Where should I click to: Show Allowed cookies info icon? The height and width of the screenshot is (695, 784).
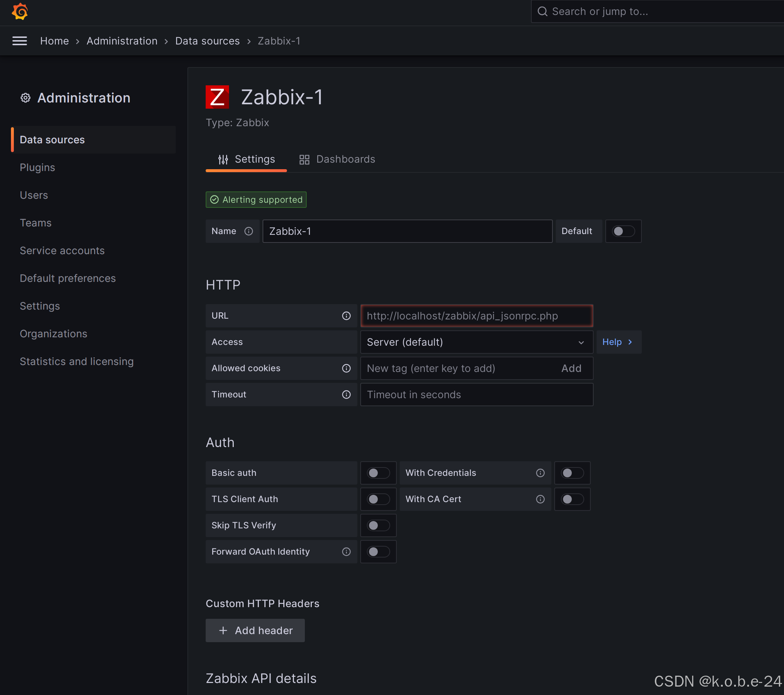(346, 368)
